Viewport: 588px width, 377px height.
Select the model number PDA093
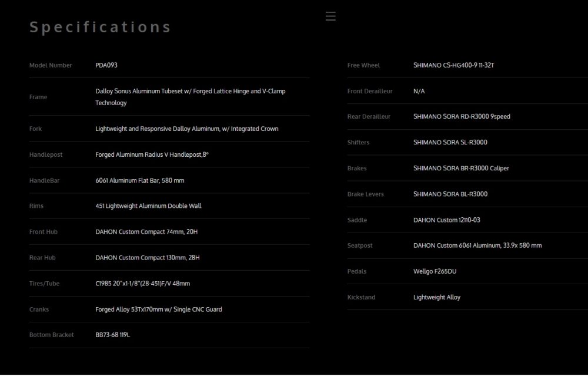point(106,65)
